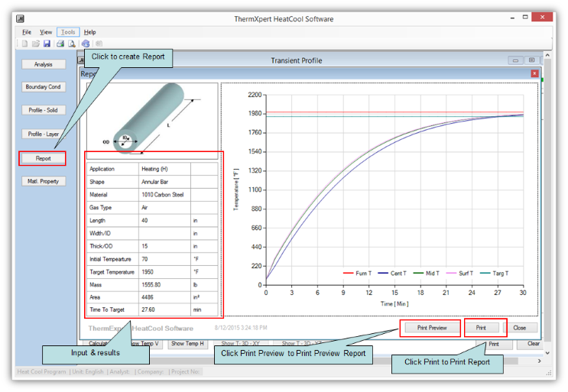Click 'Unit: English' in the status bar
Image resolution: width=568 pixels, height=392 pixels.
(88, 371)
